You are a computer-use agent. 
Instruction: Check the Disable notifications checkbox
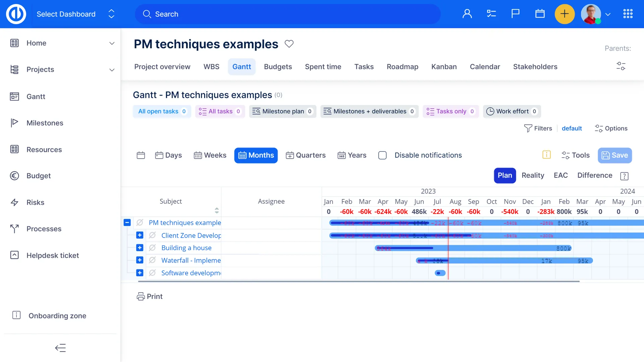click(x=382, y=155)
